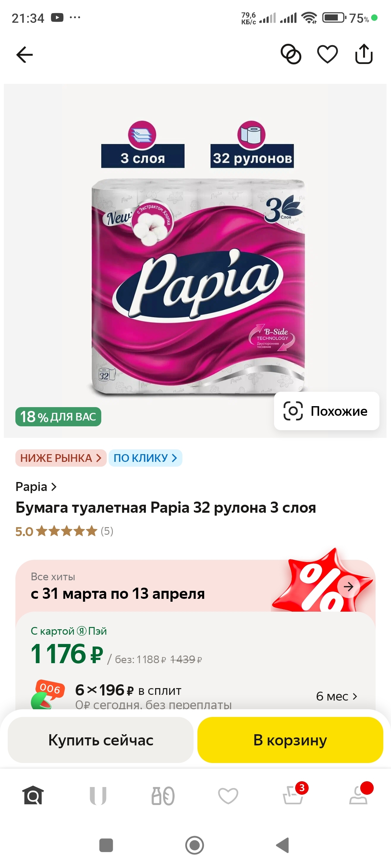Tap the back arrow icon
This screenshot has height=868, width=391.
(x=25, y=55)
